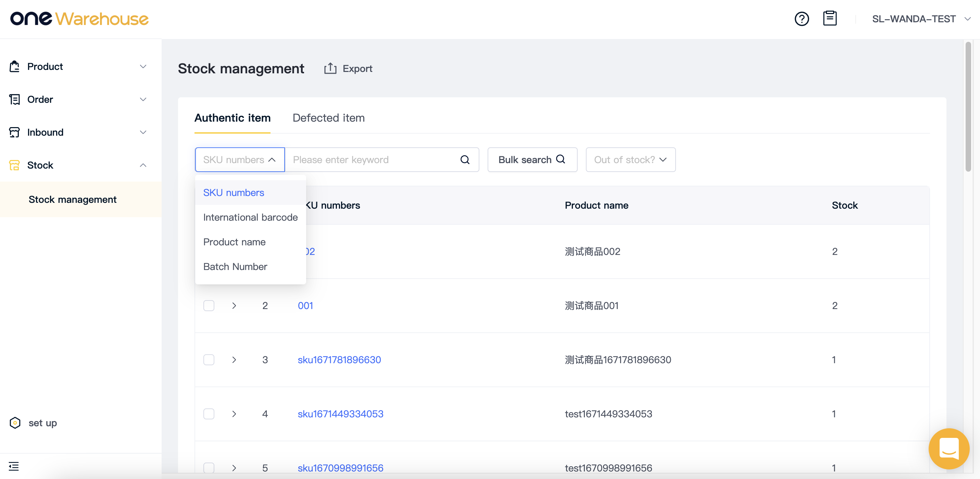Open the orange chat support bubble
Image resolution: width=980 pixels, height=479 pixels.
coord(949,449)
